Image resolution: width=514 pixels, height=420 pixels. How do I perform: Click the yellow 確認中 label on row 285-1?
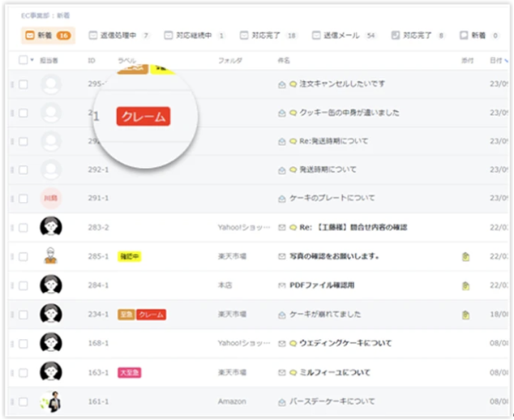tap(130, 257)
